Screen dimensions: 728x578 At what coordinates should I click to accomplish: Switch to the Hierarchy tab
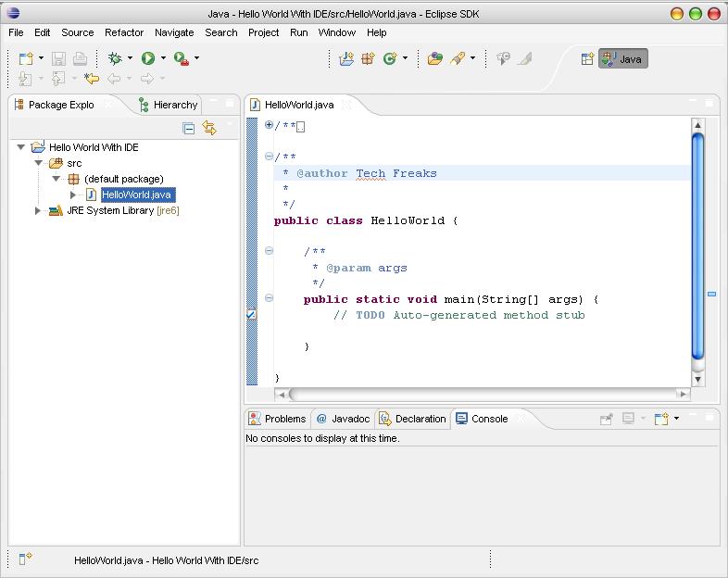(168, 105)
